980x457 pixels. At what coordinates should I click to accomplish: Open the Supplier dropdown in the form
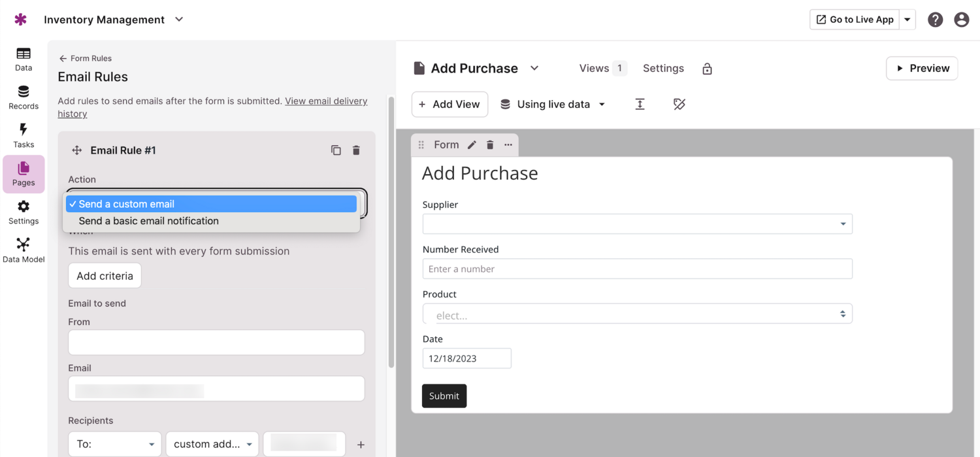[637, 224]
